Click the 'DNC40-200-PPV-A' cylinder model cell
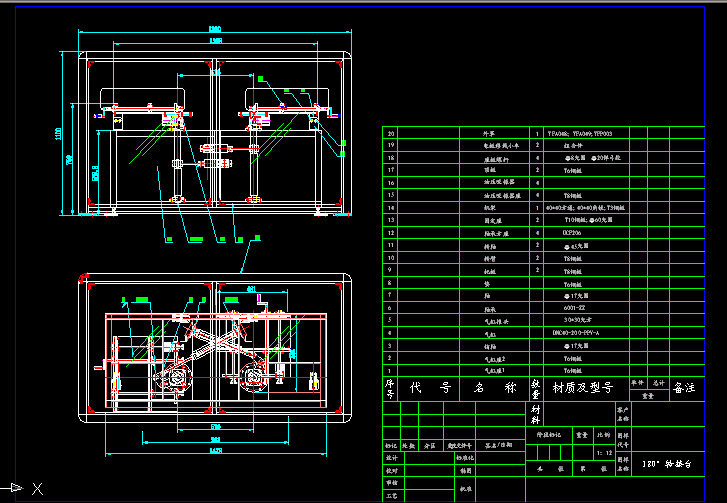Screen dimensions: 727x503 click(x=576, y=333)
